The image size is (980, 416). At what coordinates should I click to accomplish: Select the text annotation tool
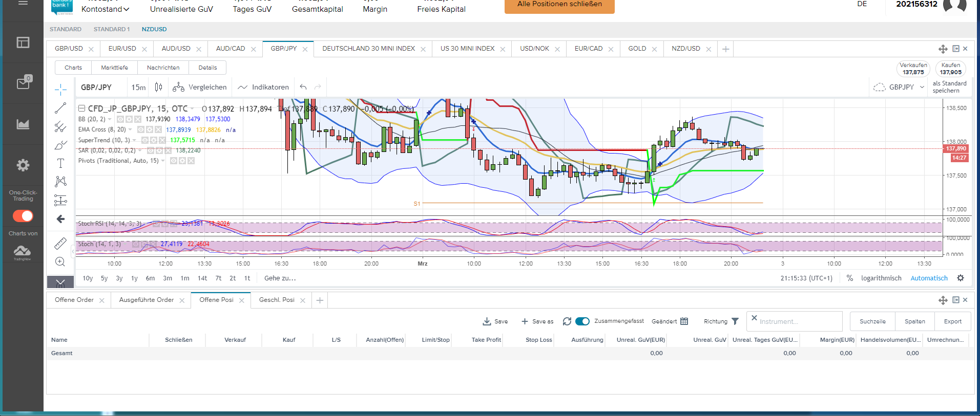tap(60, 163)
